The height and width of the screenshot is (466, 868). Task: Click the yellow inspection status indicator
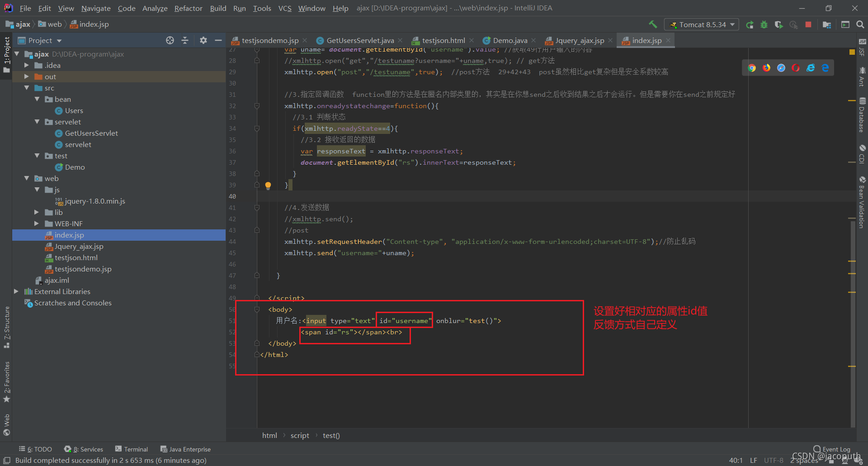tap(852, 52)
